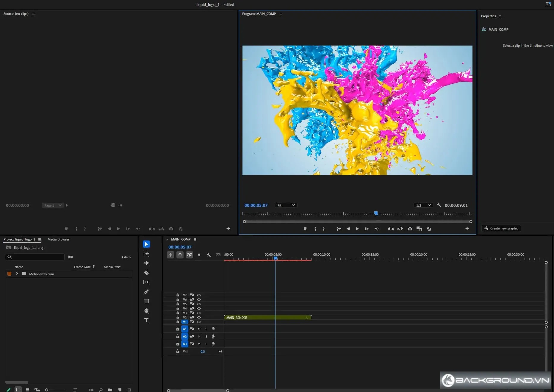Mute audio track A1
This screenshot has height=392, width=554.
click(199, 329)
